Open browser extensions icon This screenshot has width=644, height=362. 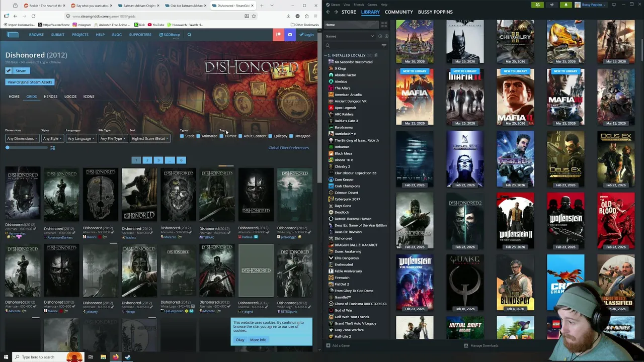pyautogui.click(x=306, y=16)
